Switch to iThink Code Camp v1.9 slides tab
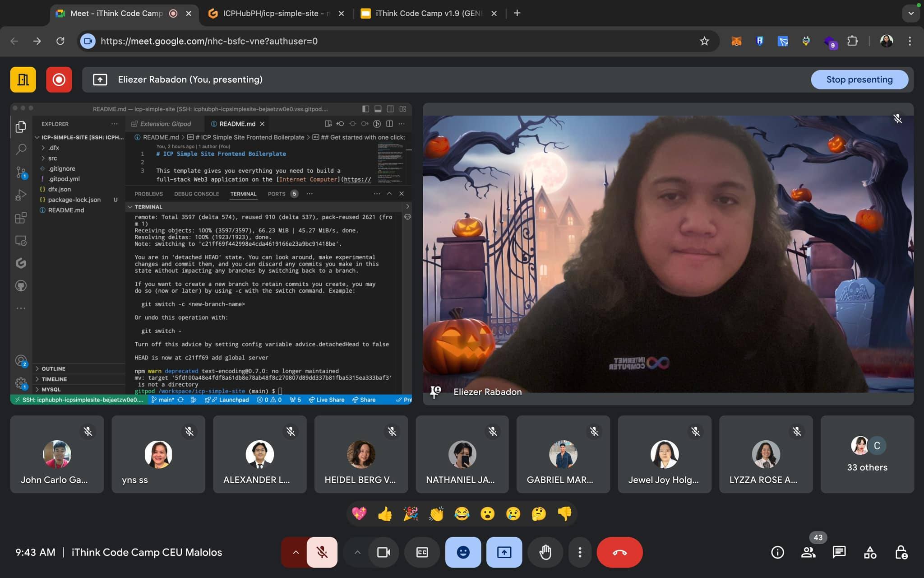924x578 pixels. [429, 14]
